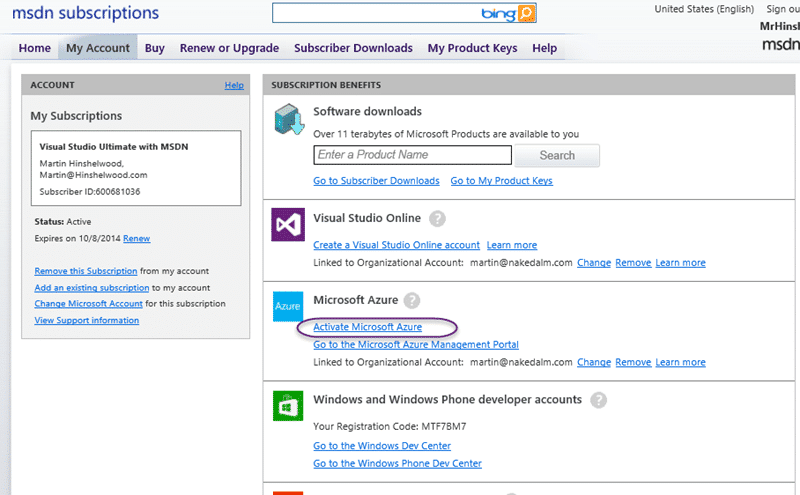
Task: Select the Home navigation tab
Action: pos(35,48)
